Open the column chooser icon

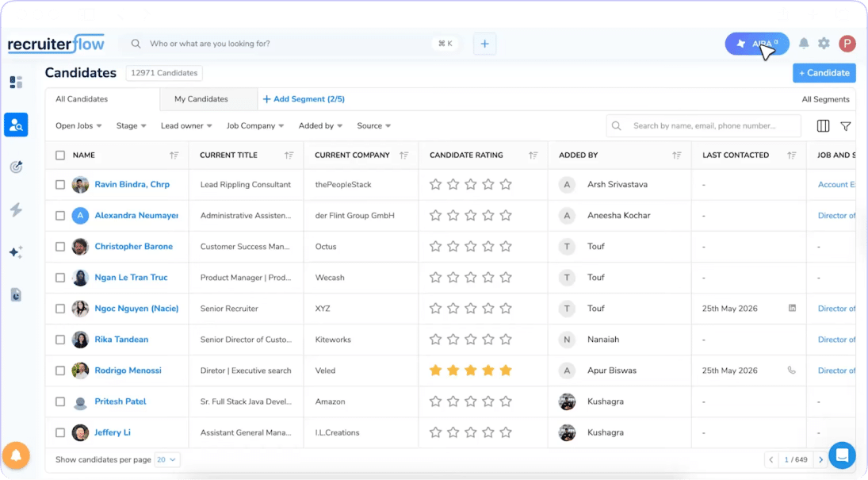tap(823, 126)
